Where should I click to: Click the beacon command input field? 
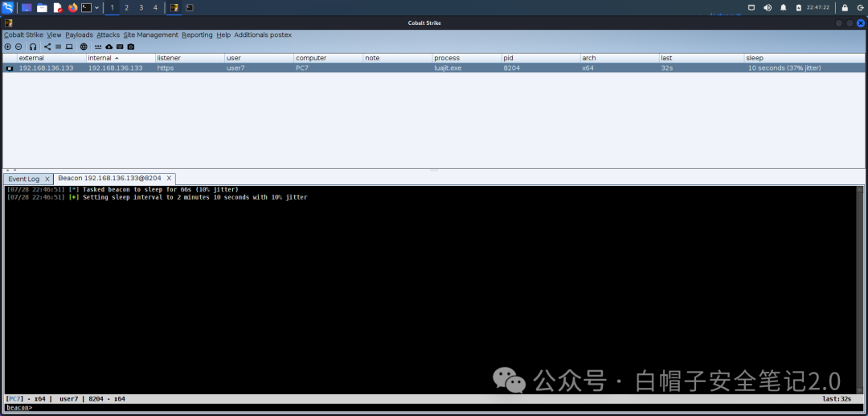pos(448,408)
